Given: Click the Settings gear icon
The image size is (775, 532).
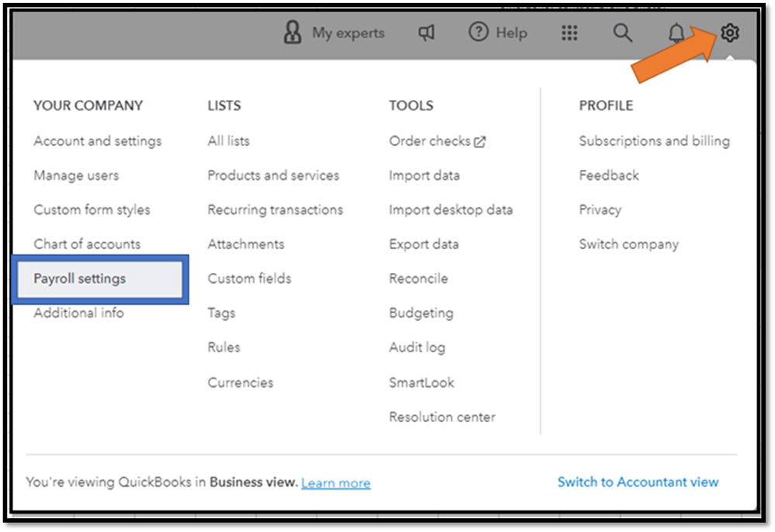Looking at the screenshot, I should [x=730, y=33].
